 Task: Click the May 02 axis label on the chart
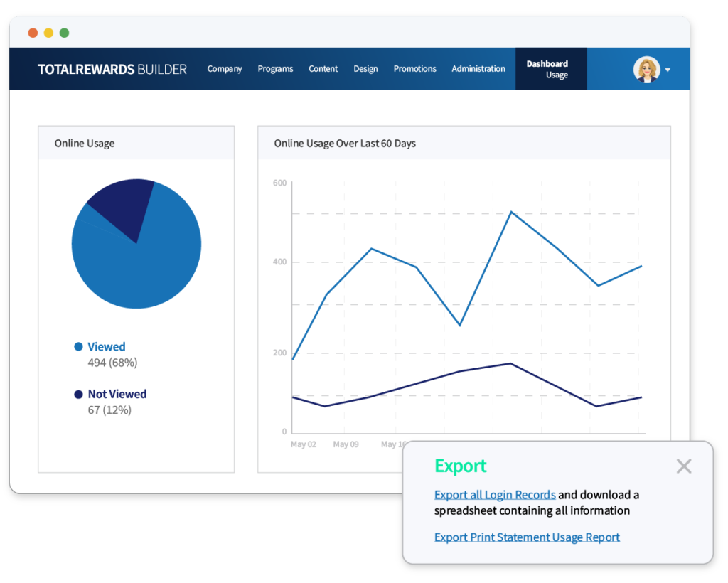click(303, 444)
